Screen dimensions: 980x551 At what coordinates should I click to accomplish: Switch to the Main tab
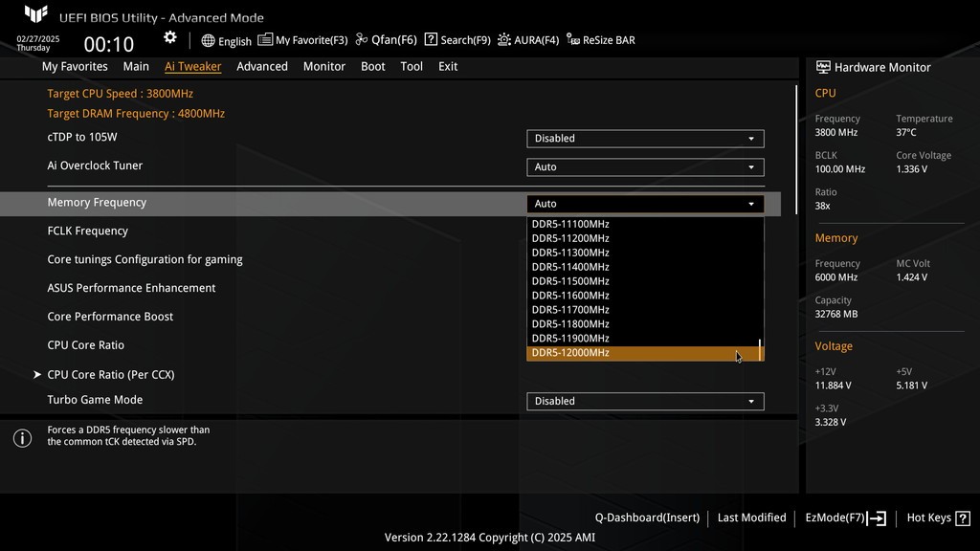[x=136, y=66]
